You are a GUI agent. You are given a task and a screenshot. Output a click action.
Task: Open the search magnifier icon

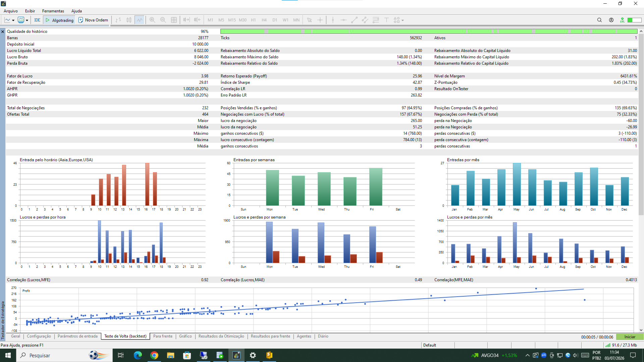(x=599, y=20)
